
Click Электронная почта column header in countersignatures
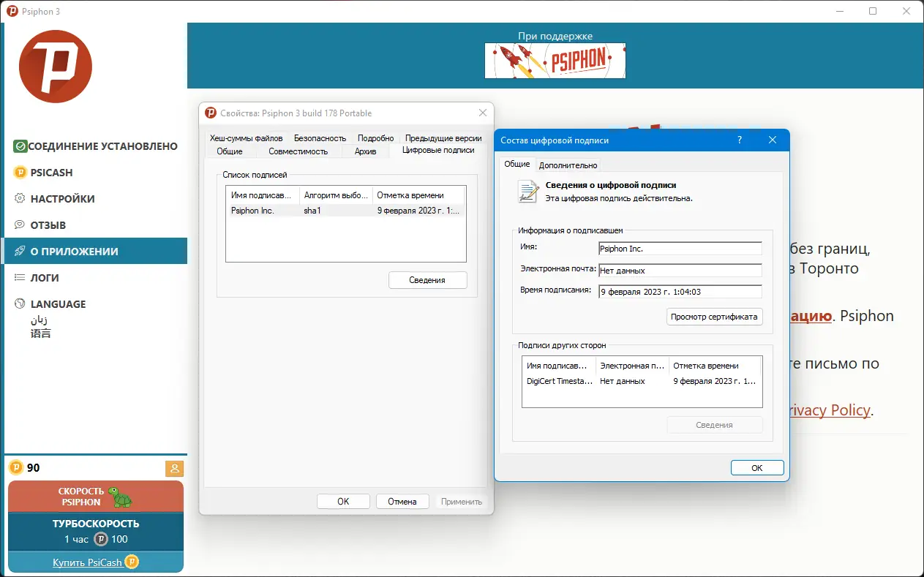(632, 366)
